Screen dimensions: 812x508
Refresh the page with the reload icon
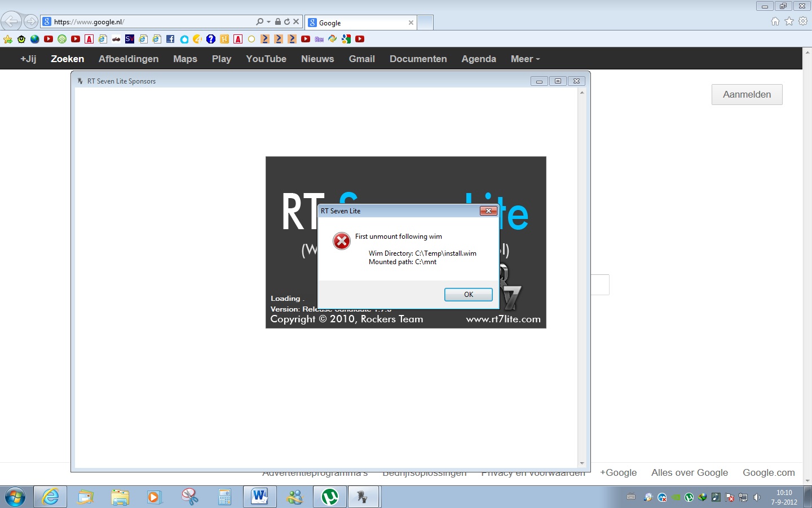coord(287,22)
